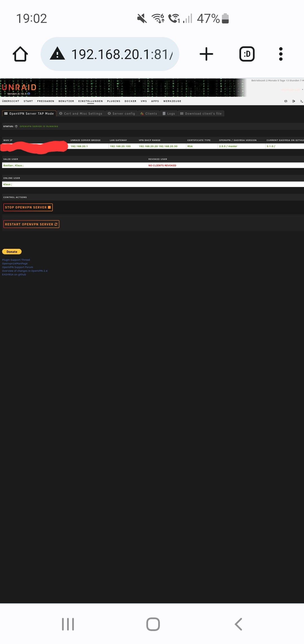Click online user Klaus entry
The image size is (304, 644).
8,184
